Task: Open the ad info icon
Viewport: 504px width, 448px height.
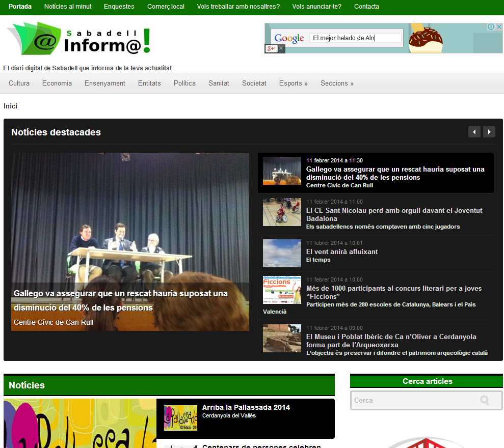Action: (491, 27)
